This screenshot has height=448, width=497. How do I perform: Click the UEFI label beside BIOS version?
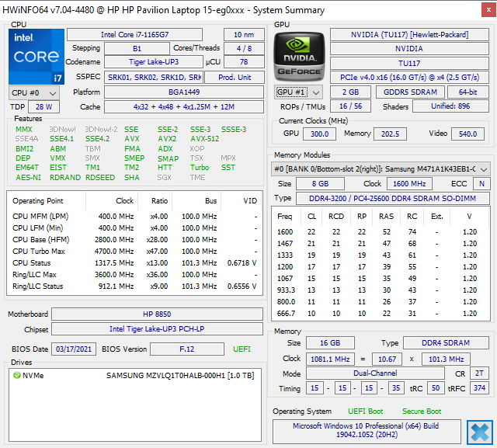click(x=242, y=349)
